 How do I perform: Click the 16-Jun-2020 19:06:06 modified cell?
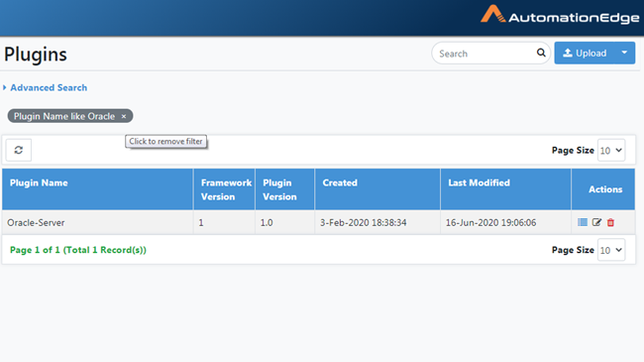[505, 222]
